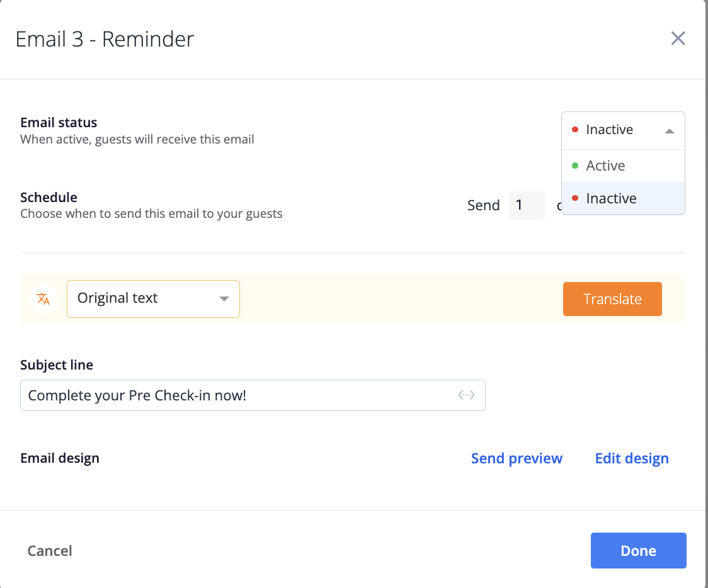The image size is (708, 588).
Task: Click the Original text dropdown arrow
Action: (224, 299)
